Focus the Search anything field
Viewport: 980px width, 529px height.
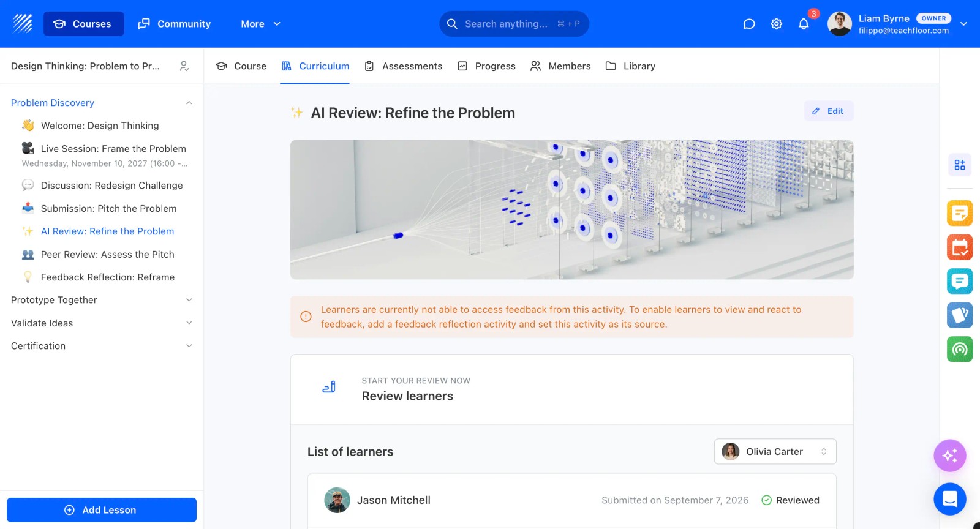click(514, 24)
